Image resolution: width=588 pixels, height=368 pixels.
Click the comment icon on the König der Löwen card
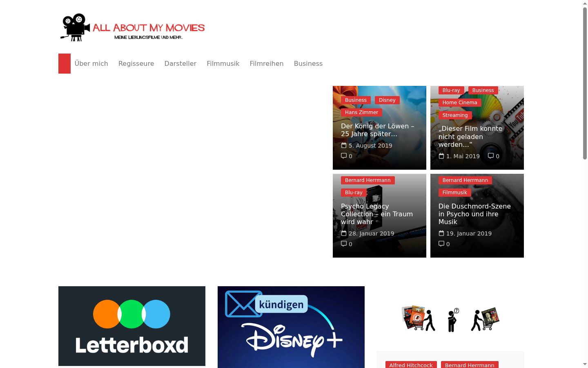[344, 156]
